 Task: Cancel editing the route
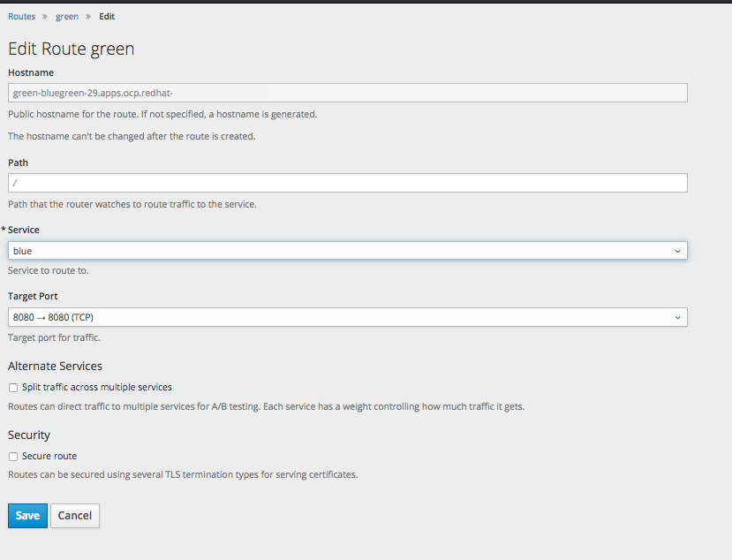pyautogui.click(x=75, y=516)
